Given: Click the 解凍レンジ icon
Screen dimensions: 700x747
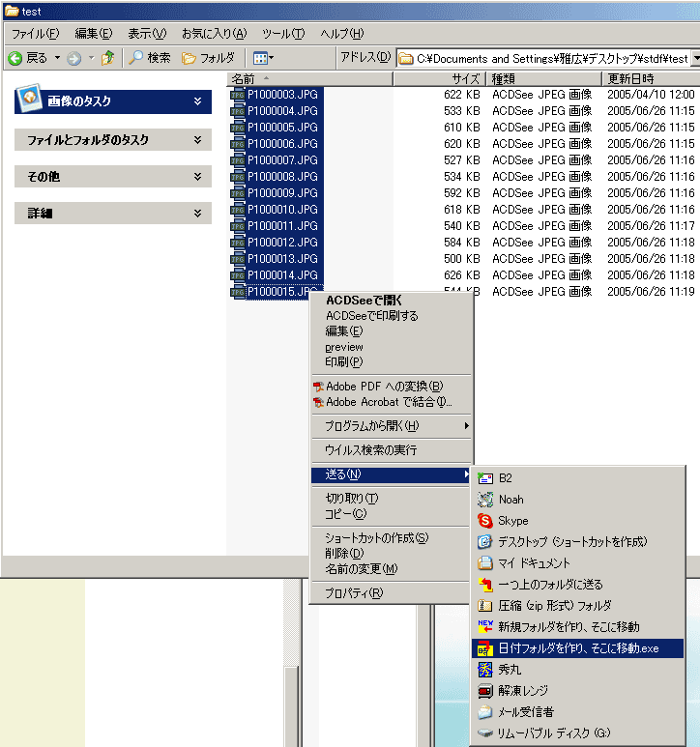Looking at the screenshot, I should (485, 691).
